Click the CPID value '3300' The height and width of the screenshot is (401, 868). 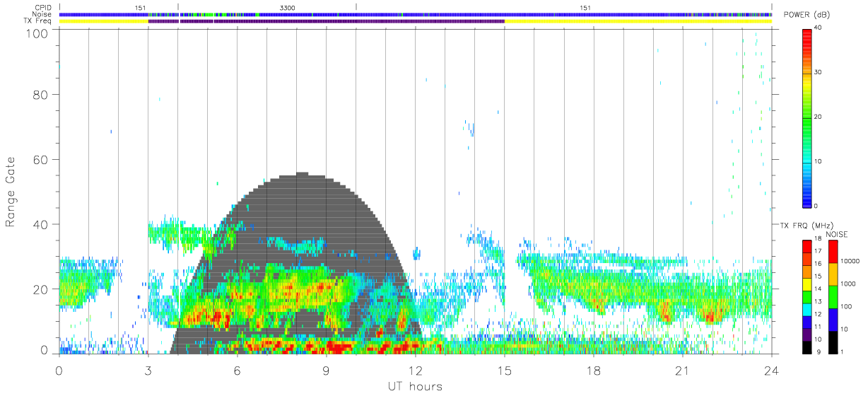(288, 8)
